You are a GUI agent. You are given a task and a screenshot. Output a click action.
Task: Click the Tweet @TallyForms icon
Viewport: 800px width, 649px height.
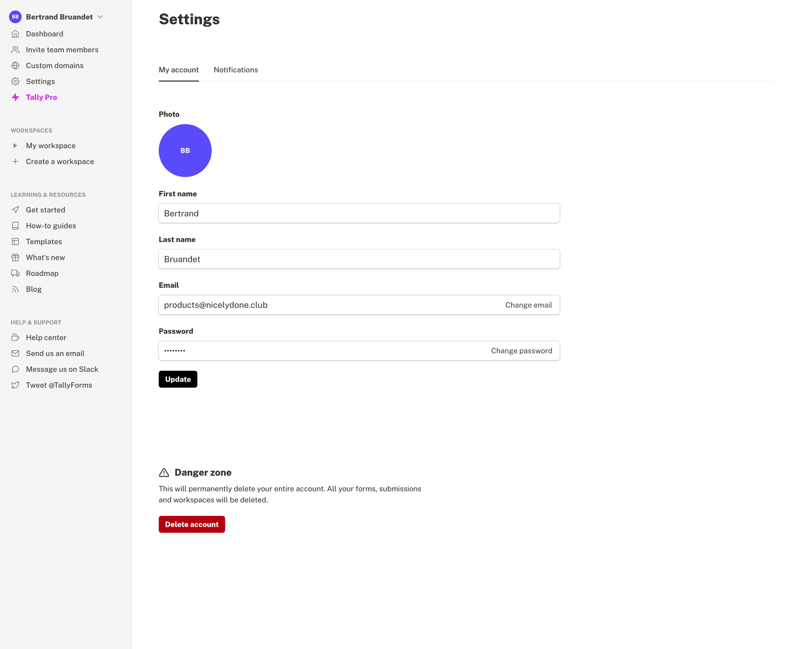pos(15,385)
